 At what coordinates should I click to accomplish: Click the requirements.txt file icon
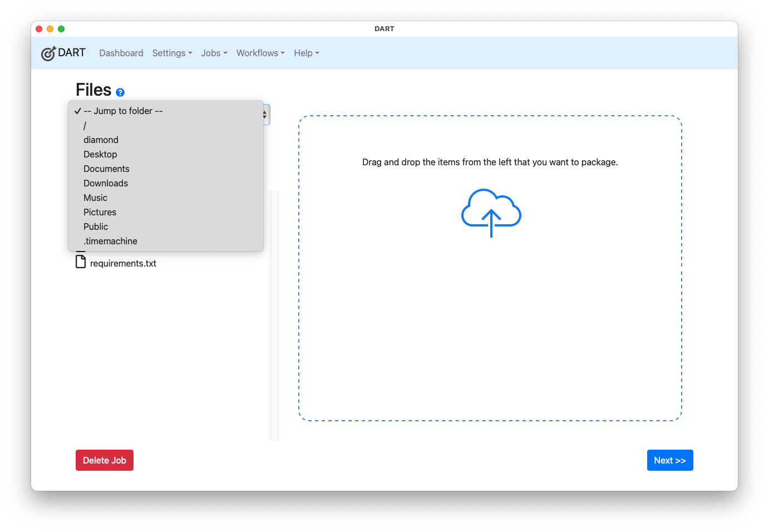pyautogui.click(x=81, y=262)
